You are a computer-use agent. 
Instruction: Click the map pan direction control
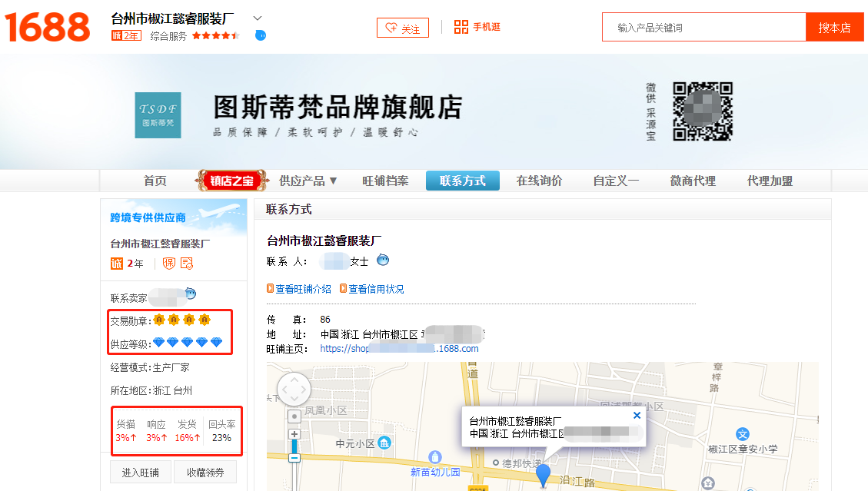click(294, 389)
